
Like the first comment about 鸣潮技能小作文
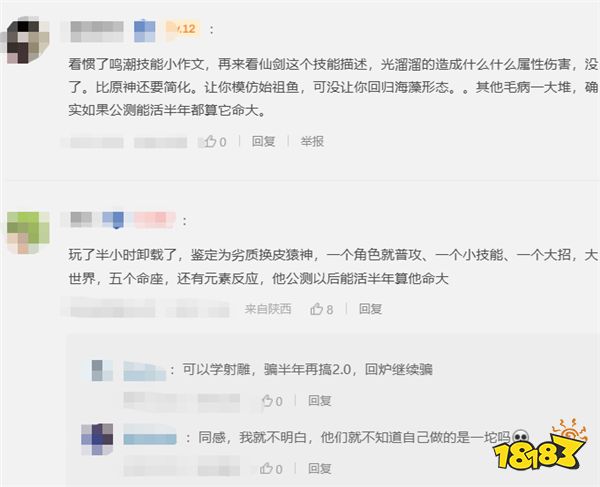pos(215,142)
